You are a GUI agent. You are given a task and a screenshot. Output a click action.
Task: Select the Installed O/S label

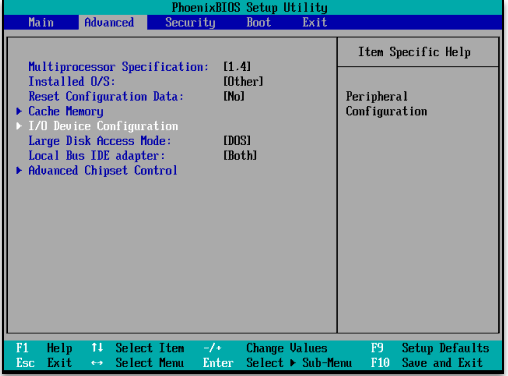(72, 81)
